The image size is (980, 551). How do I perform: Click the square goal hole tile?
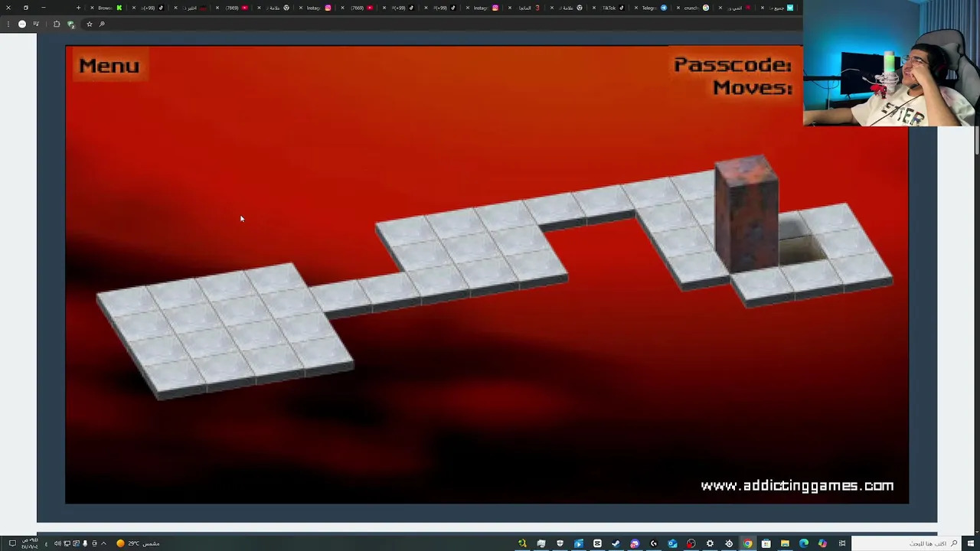[802, 249]
